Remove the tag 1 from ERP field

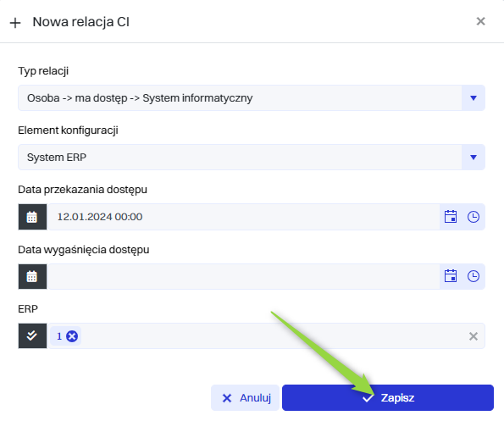[72, 336]
